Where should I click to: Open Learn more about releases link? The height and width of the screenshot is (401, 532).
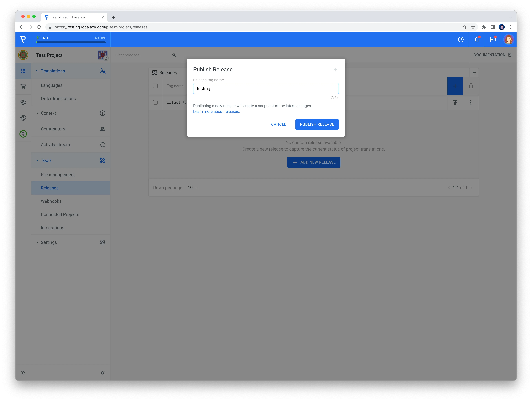tap(216, 112)
